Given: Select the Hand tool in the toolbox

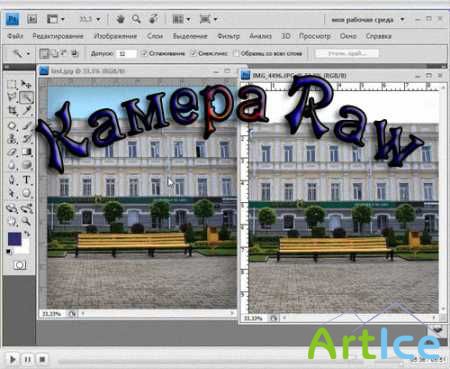Looking at the screenshot, I should coord(12,221).
